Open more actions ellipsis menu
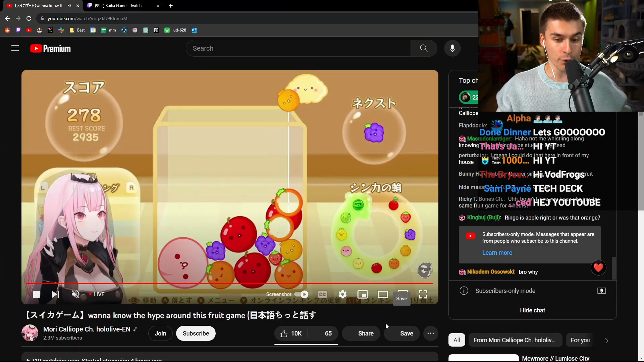 coord(431,334)
